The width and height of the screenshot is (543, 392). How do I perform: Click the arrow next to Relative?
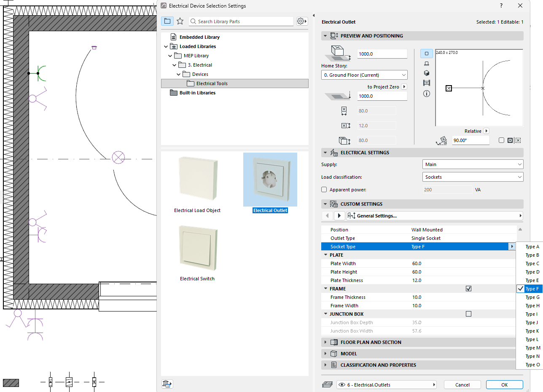(x=486, y=131)
